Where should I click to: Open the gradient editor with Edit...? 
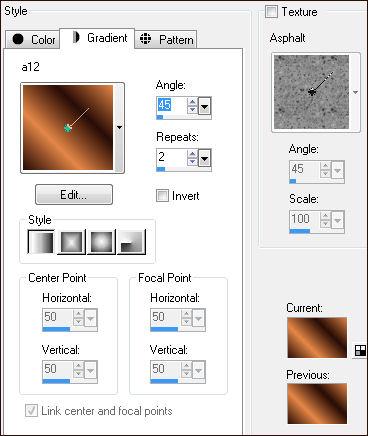74,195
